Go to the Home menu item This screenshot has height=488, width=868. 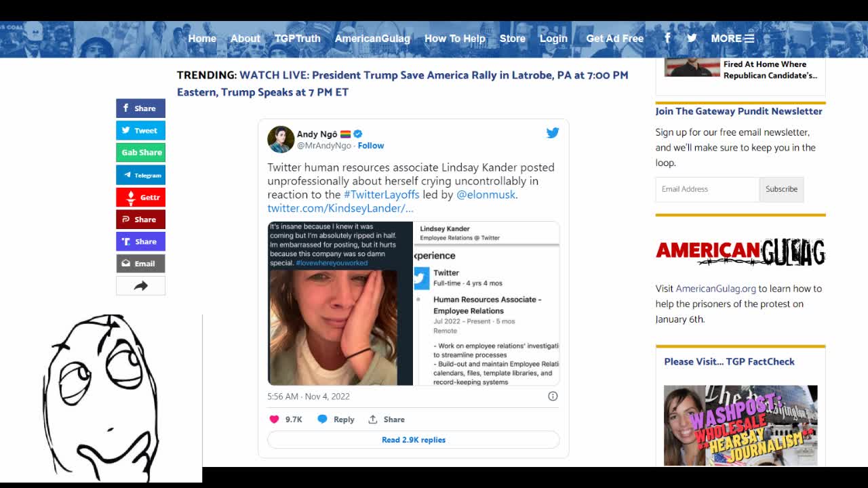click(202, 39)
